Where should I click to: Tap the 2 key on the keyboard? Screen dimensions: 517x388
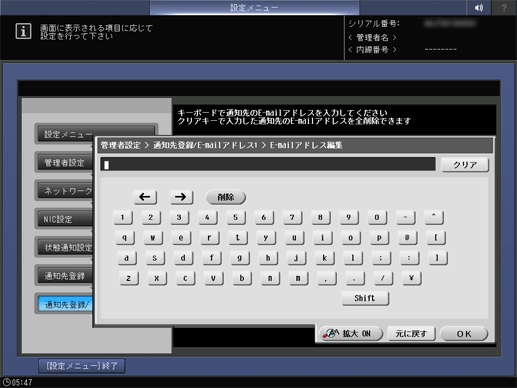(x=151, y=217)
